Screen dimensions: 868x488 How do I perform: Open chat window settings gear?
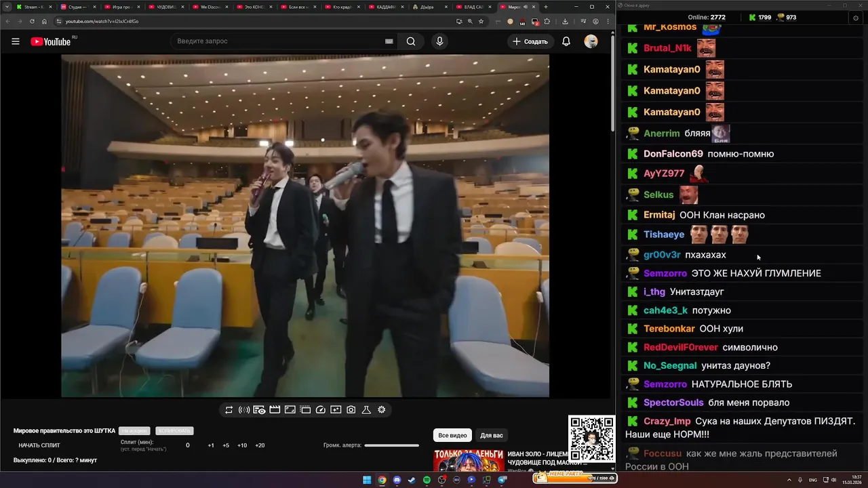855,18
